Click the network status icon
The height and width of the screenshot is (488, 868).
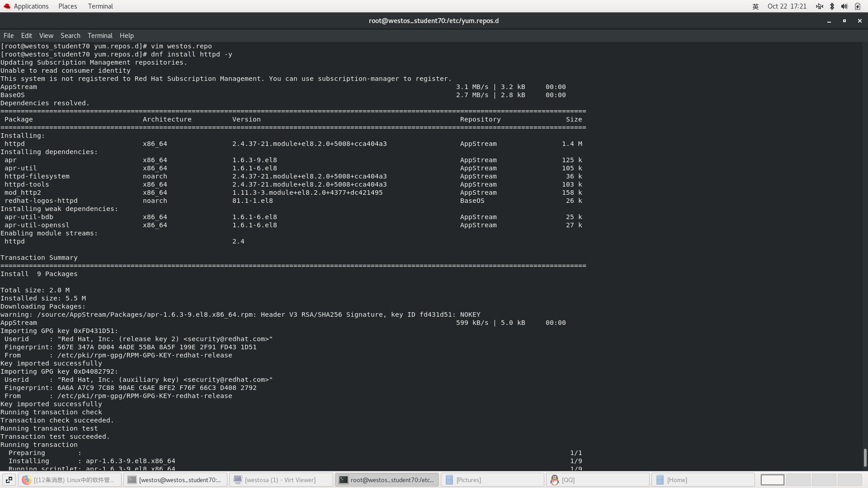click(x=819, y=6)
